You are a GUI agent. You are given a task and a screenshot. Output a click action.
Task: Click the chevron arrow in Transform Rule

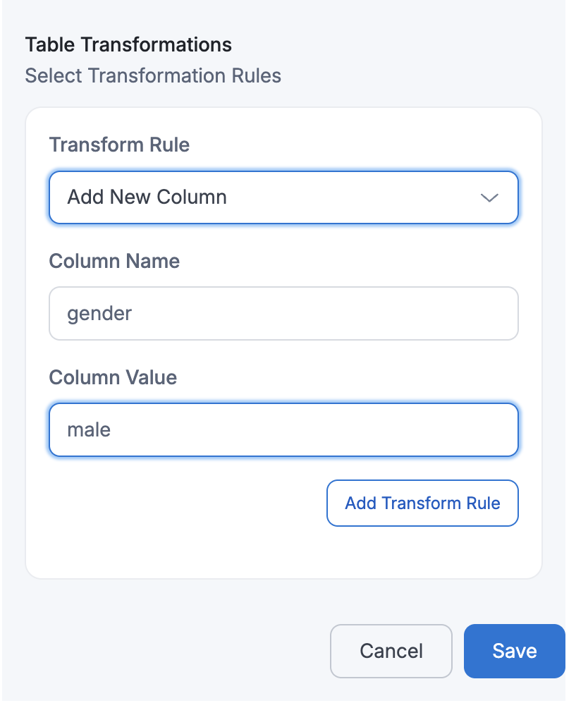point(489,197)
